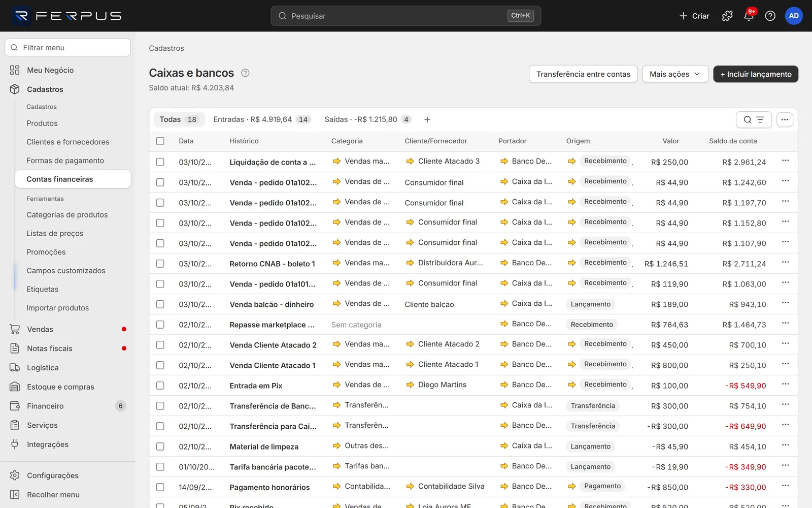
Task: Add a new tab with the plus icon
Action: pyautogui.click(x=427, y=120)
